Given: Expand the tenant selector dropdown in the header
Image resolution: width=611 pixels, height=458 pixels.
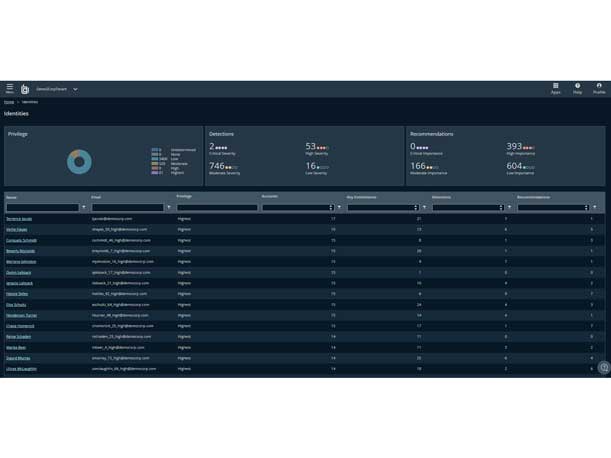Looking at the screenshot, I should click(x=75, y=89).
